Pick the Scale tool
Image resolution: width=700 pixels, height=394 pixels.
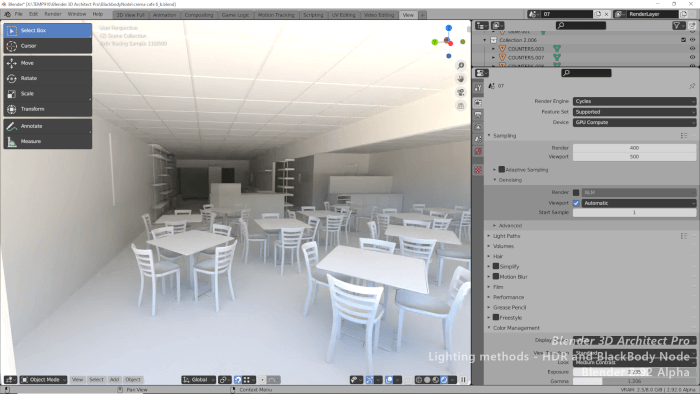(x=47, y=94)
